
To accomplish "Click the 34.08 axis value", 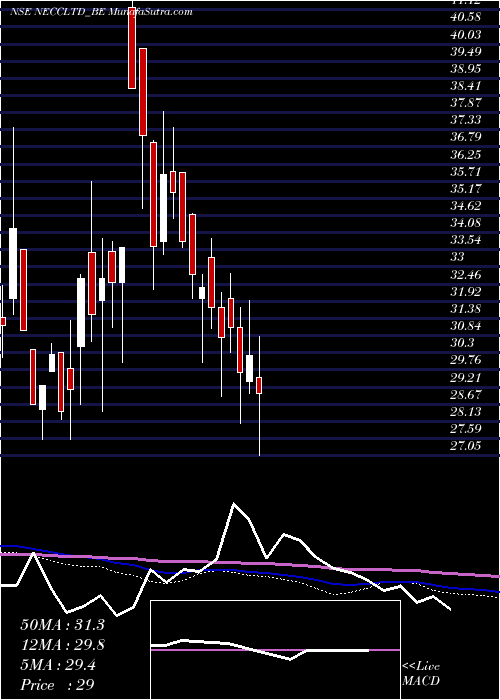I will point(467,223).
